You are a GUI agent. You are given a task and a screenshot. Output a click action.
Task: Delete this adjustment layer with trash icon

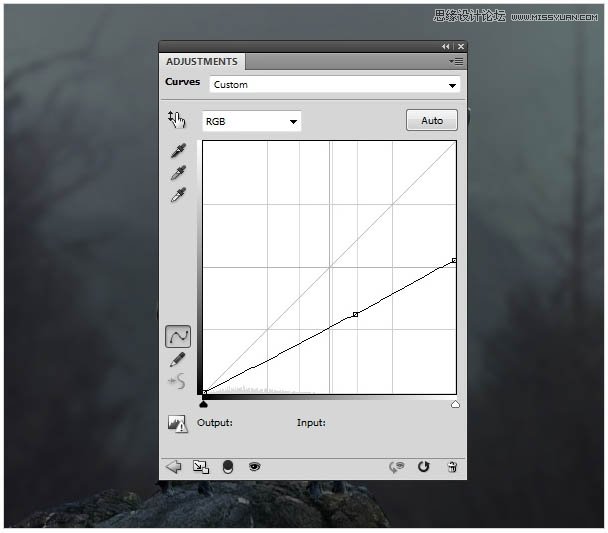(452, 466)
